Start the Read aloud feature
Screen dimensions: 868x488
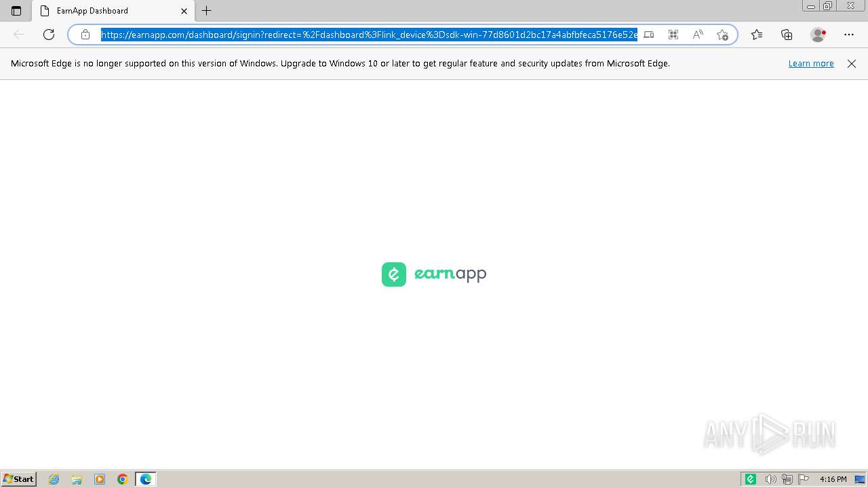[698, 35]
